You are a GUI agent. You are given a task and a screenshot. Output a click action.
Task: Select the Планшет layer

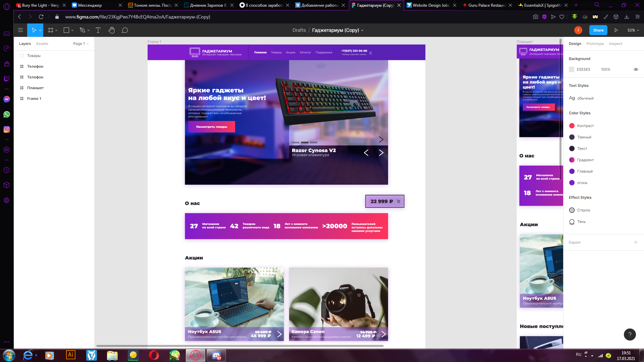[54, 88]
